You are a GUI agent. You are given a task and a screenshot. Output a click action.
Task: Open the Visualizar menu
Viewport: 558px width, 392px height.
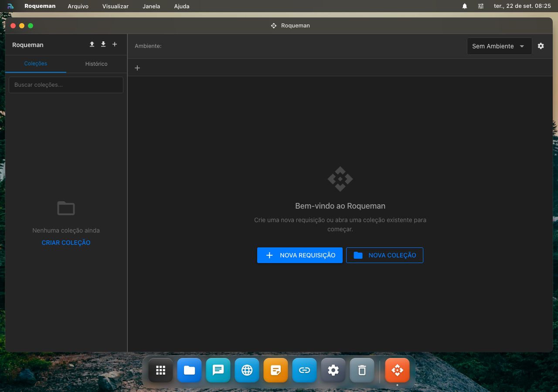116,6
